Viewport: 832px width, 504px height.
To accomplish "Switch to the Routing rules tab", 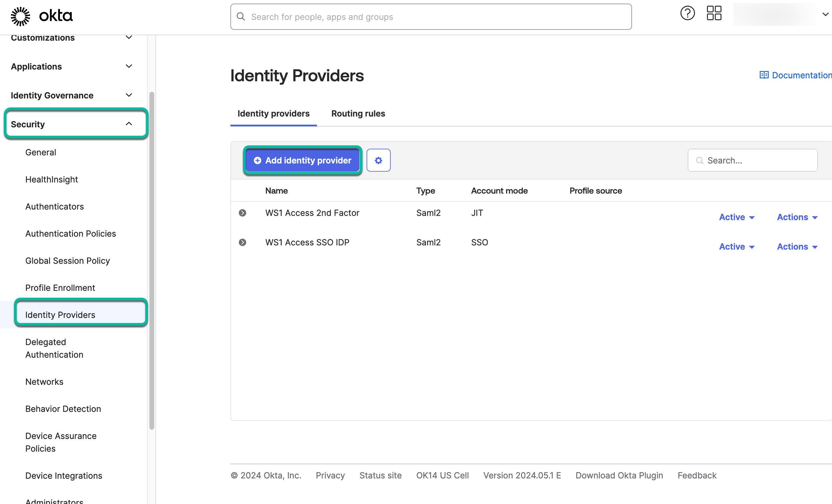I will [x=358, y=114].
